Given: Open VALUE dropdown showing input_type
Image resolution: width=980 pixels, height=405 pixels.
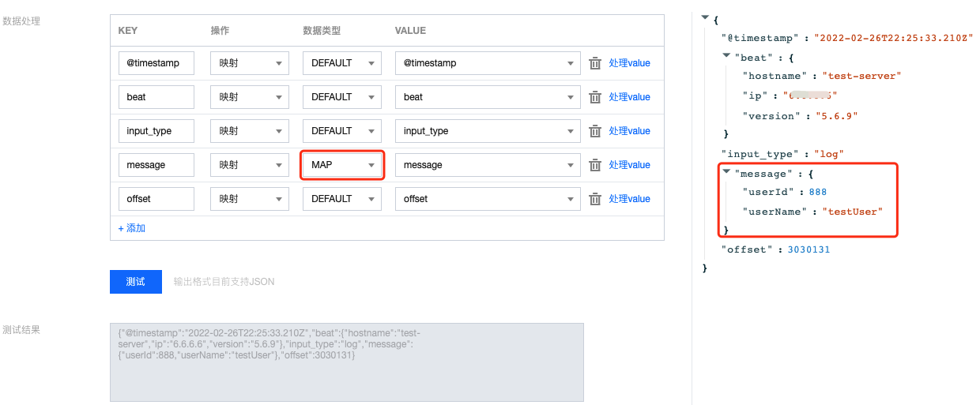Looking at the screenshot, I should pos(488,131).
